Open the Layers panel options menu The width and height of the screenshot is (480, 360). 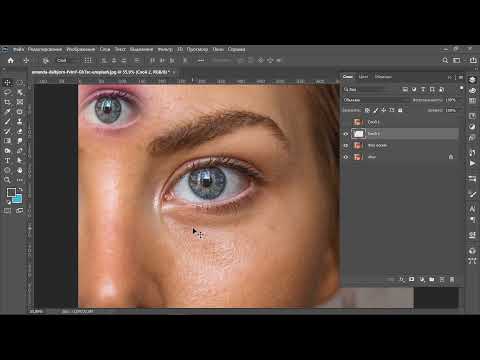461,77
